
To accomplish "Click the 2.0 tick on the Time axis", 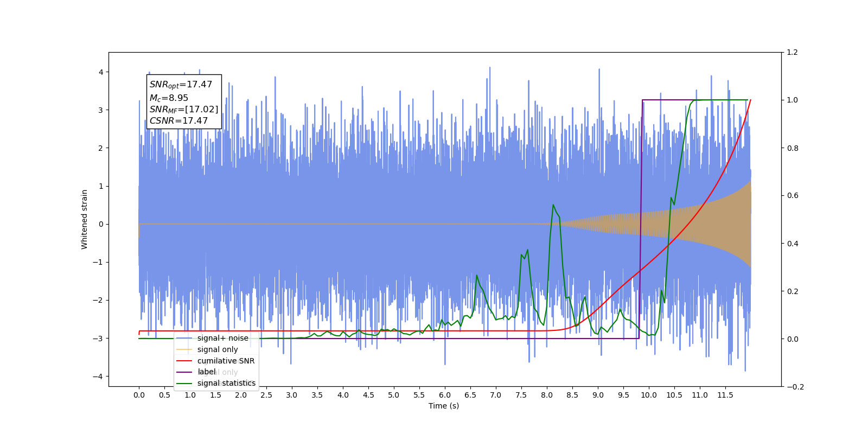I will tap(241, 395).
